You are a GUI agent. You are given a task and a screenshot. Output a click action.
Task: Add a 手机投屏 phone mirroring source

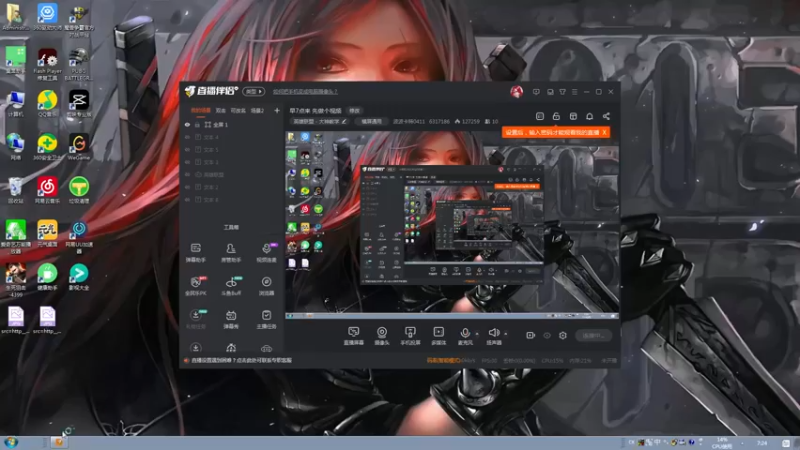[410, 336]
